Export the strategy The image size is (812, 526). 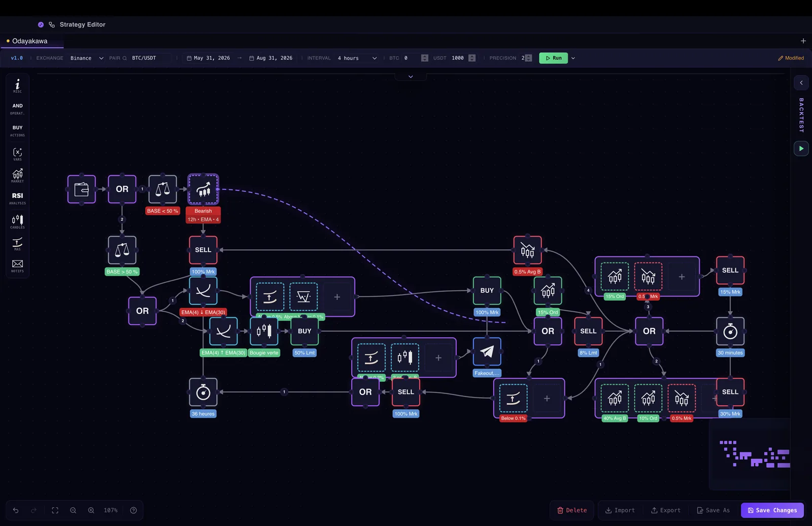click(x=666, y=510)
